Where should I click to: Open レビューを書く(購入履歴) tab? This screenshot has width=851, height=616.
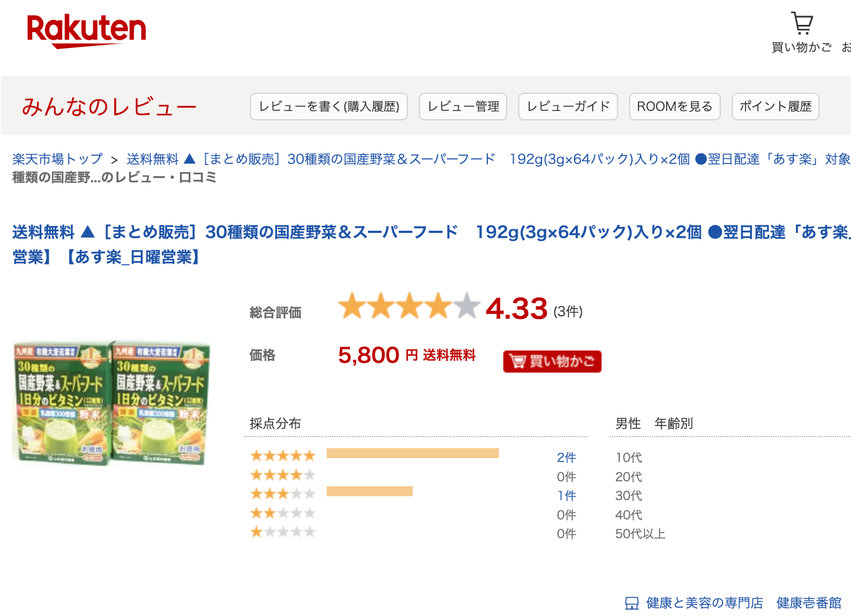click(x=329, y=107)
